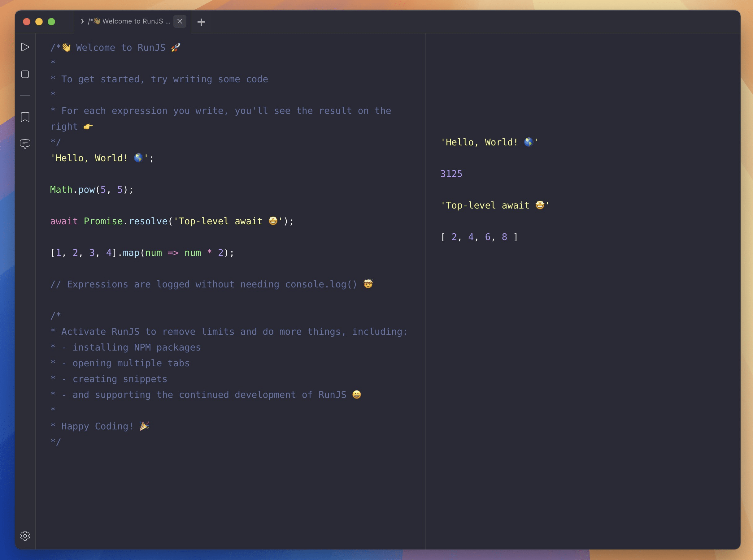The image size is (753, 560).
Task: Open snippets via the bookmark icon
Action: coord(25,117)
